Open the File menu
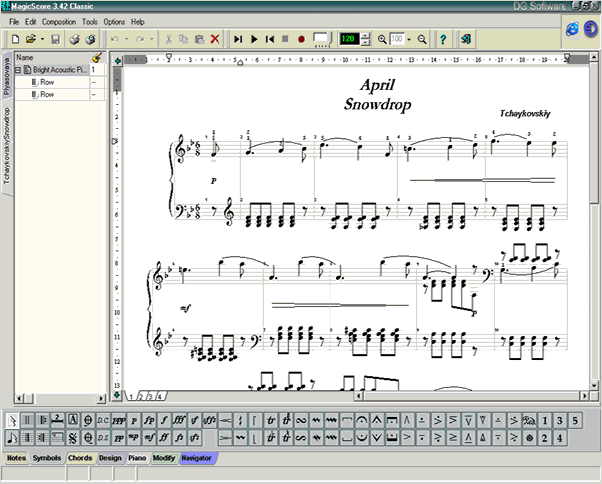The image size is (602, 484). coord(14,22)
